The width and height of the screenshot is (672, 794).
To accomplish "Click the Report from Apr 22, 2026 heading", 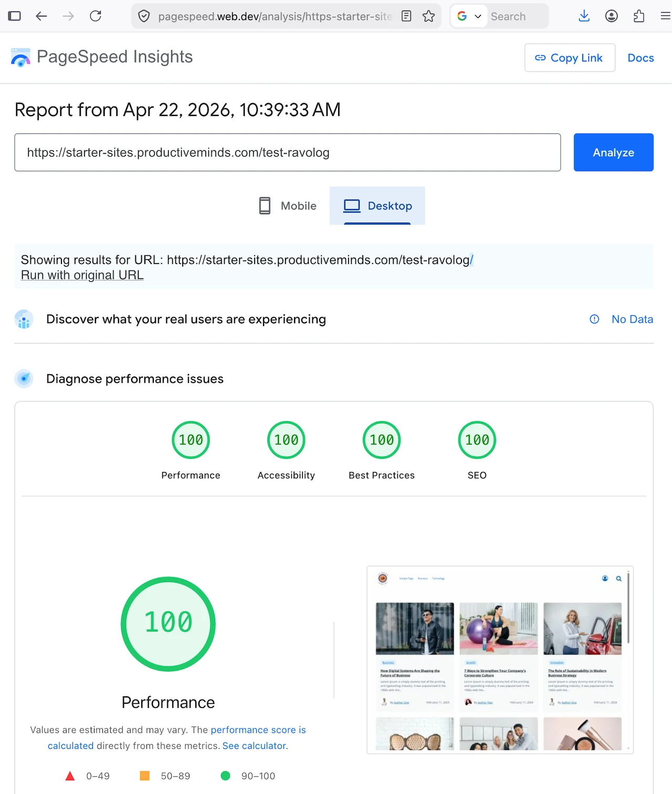I will (x=177, y=110).
